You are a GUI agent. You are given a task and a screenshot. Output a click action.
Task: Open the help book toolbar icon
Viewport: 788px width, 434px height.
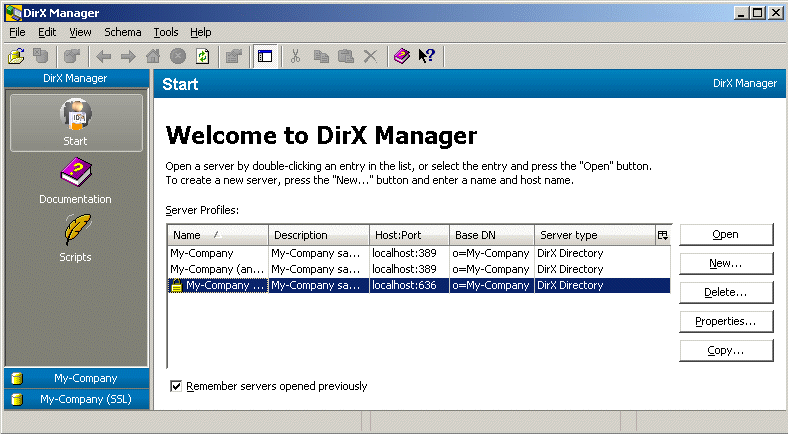click(402, 56)
